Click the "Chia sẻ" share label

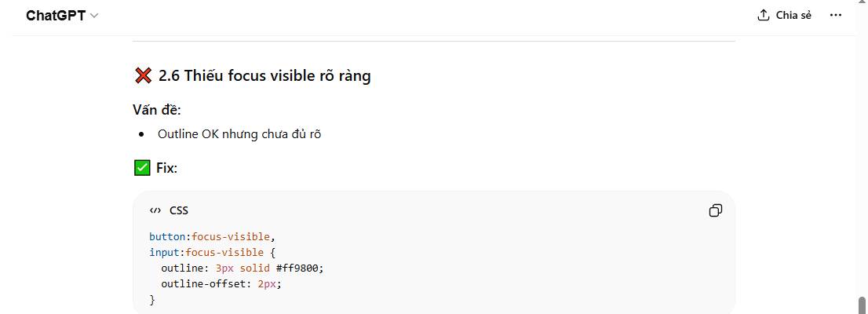pos(793,16)
